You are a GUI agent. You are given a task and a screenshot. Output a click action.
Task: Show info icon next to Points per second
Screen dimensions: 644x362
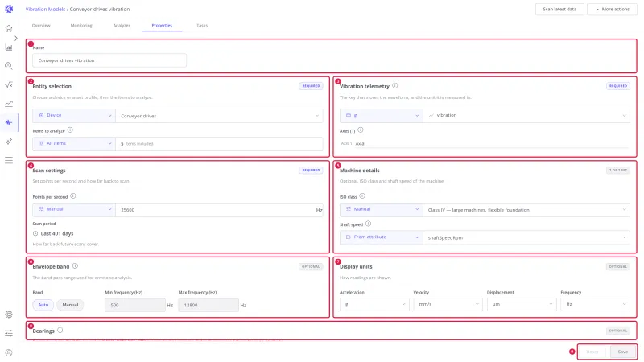click(72, 196)
